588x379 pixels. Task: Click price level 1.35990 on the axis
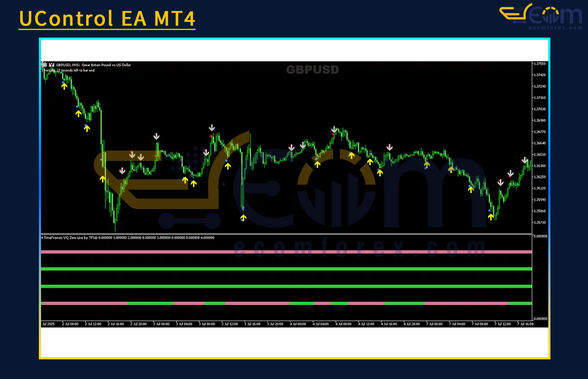coord(540,200)
